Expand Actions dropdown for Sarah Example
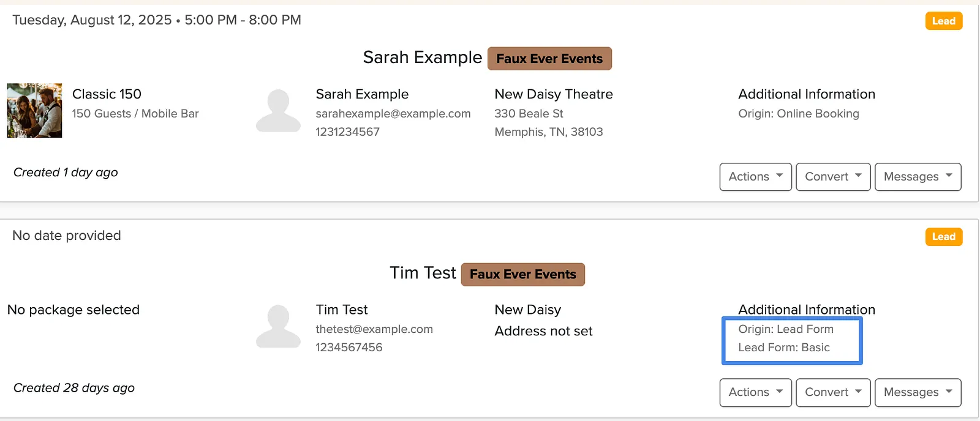 [x=755, y=177]
